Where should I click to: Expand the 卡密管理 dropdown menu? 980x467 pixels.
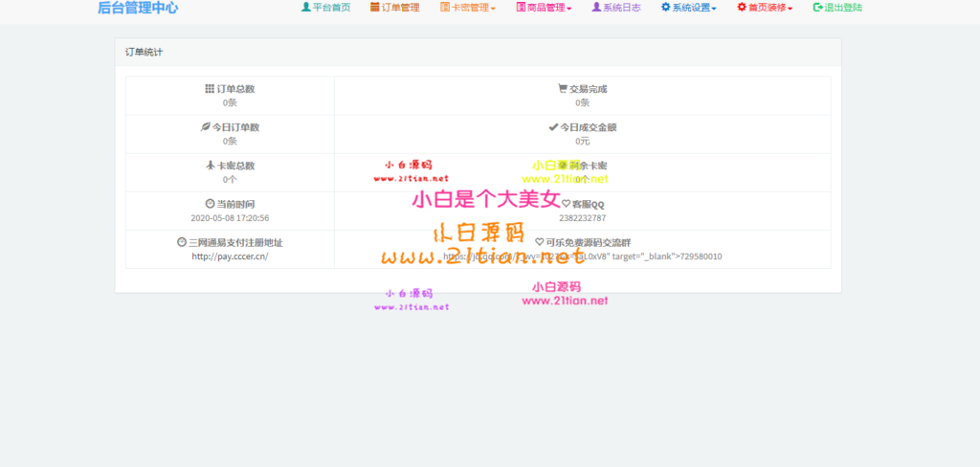point(468,8)
